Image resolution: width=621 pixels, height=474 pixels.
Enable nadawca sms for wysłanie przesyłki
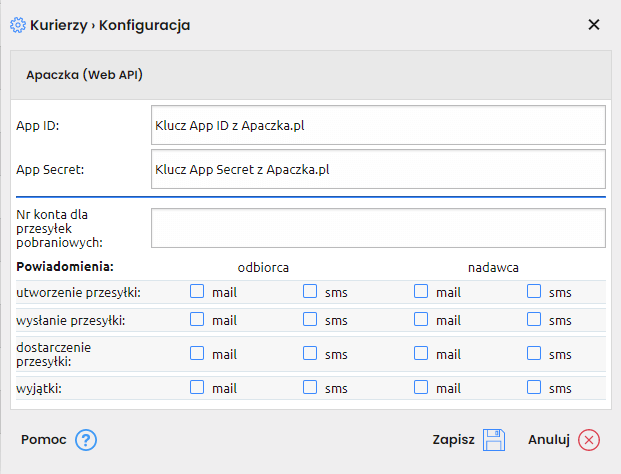534,320
